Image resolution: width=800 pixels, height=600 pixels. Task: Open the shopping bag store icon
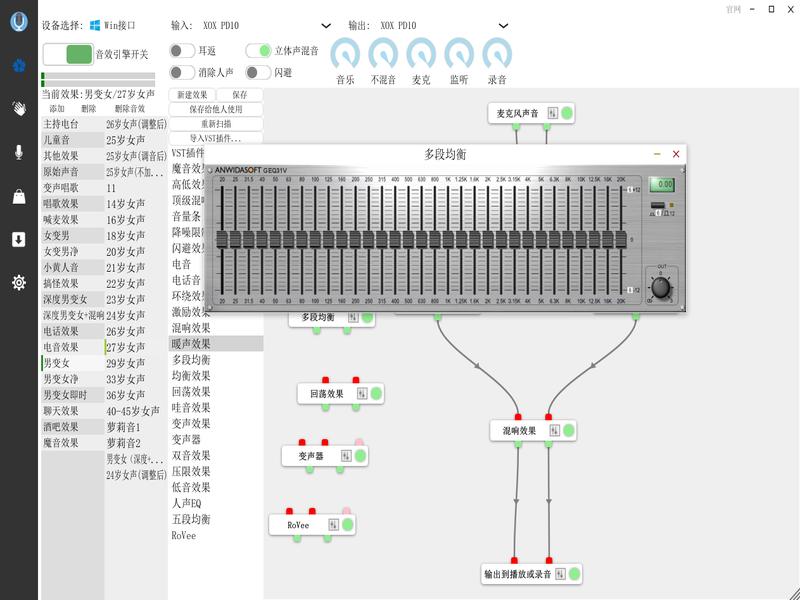click(x=18, y=196)
